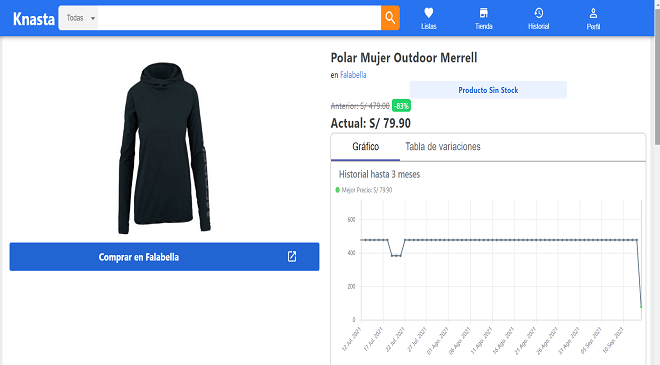
Task: Click the dropdown arrow beside Todas
Action: click(93, 19)
